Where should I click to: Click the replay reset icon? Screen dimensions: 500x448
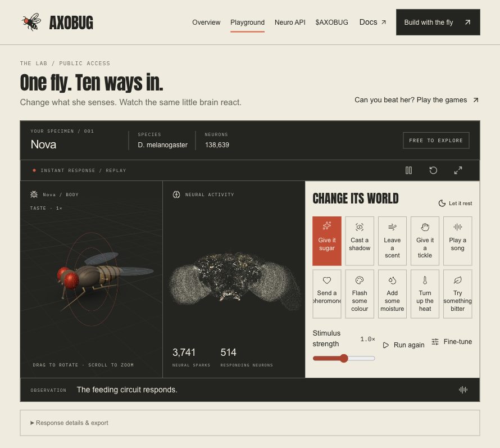(433, 170)
